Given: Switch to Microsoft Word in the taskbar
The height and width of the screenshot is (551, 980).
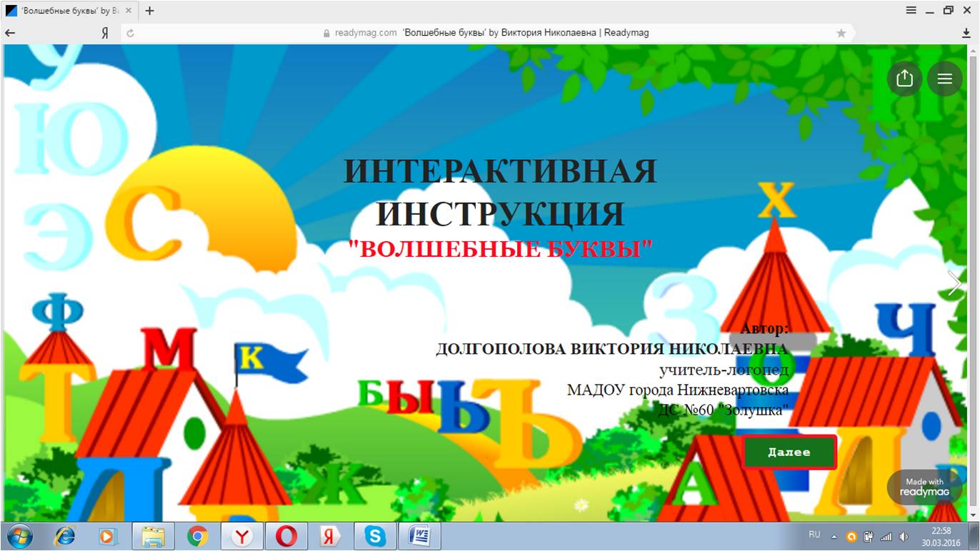Looking at the screenshot, I should click(x=419, y=536).
